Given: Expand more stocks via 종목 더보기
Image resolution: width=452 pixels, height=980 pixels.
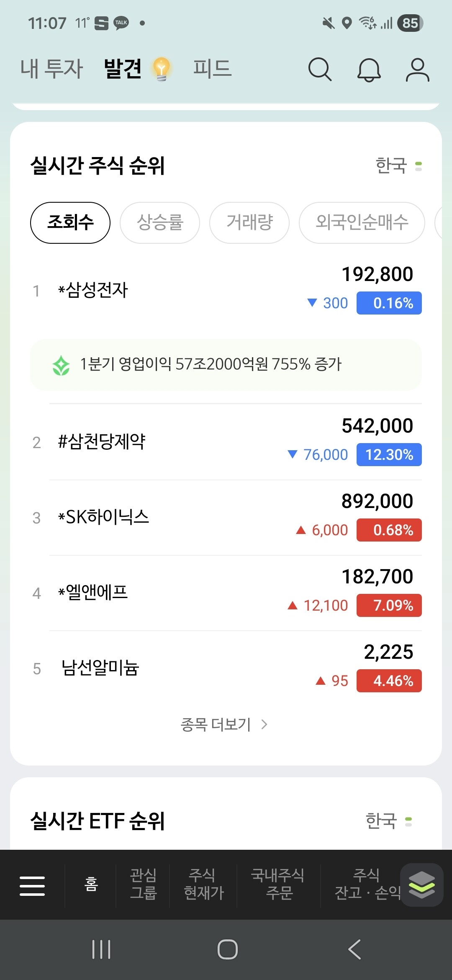Looking at the screenshot, I should coord(224,725).
